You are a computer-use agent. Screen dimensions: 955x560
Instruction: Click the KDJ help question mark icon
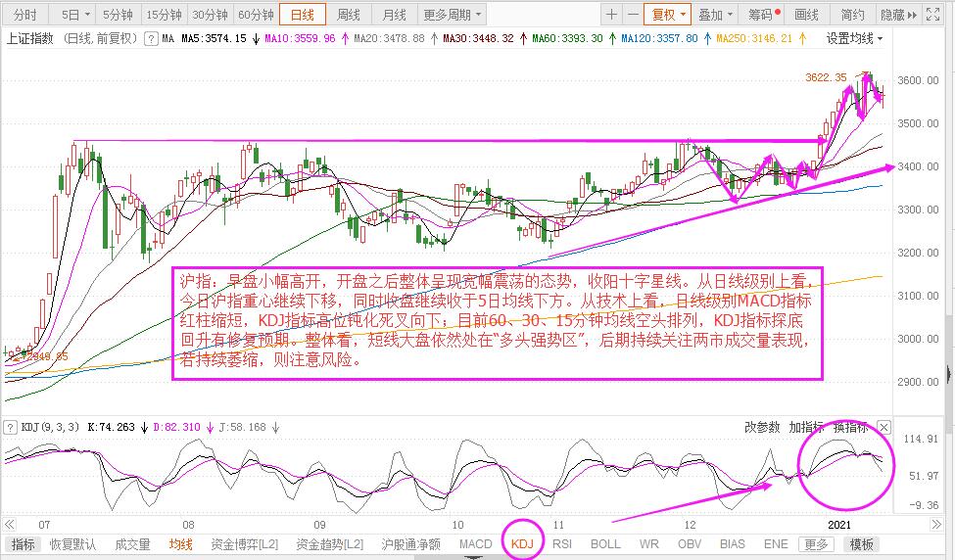tap(10, 427)
